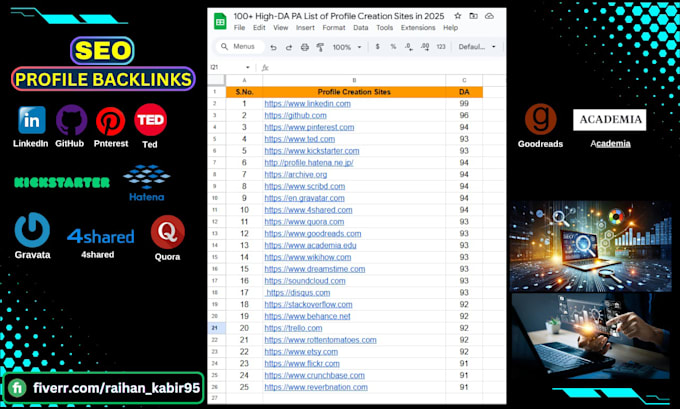Click the formula bar input
The width and height of the screenshot is (680, 409).
pos(386,68)
